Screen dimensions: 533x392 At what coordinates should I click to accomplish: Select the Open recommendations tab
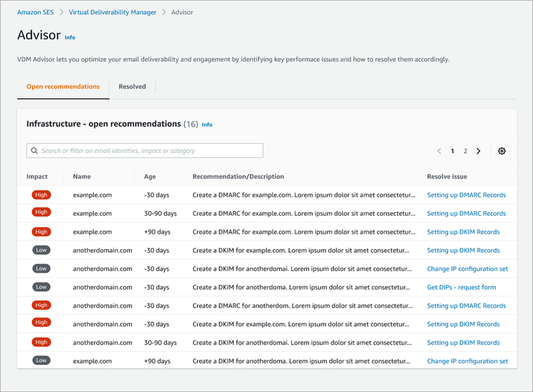coord(63,86)
